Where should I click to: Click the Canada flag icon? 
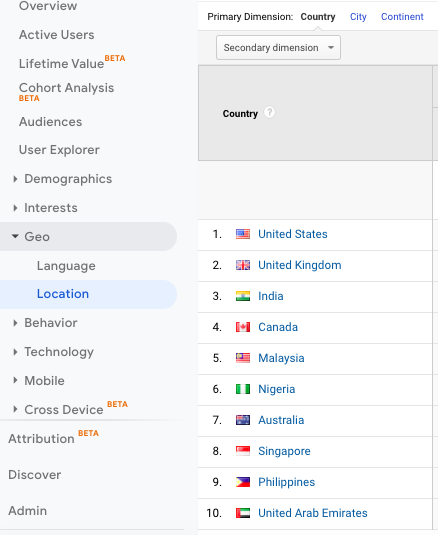pyautogui.click(x=243, y=327)
